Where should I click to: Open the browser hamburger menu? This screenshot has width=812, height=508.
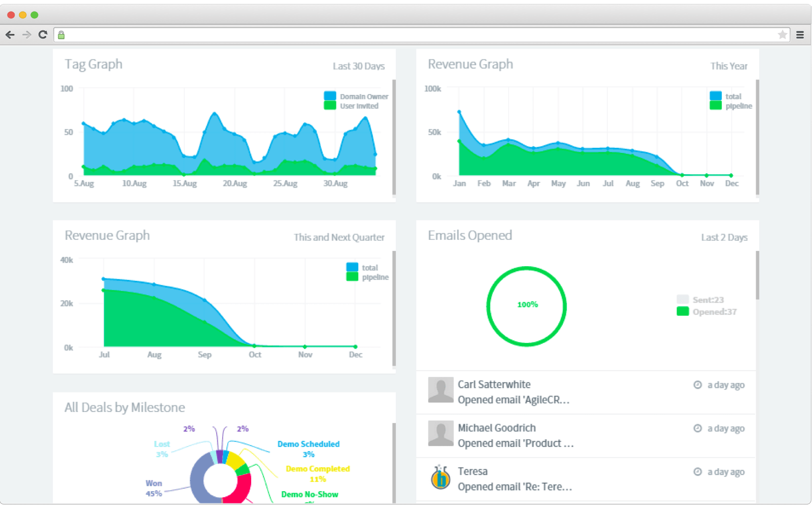tap(800, 35)
